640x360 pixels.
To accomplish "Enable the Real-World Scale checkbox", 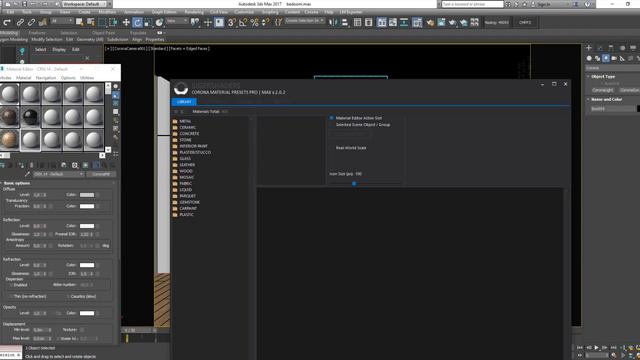I will click(332, 148).
